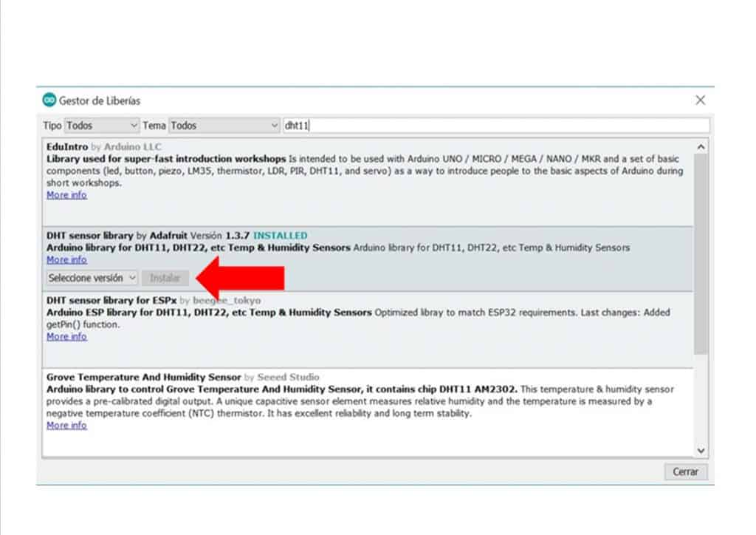Screen dimensions: 756x535
Task: Click the scrollbar up arrow
Action: point(701,147)
